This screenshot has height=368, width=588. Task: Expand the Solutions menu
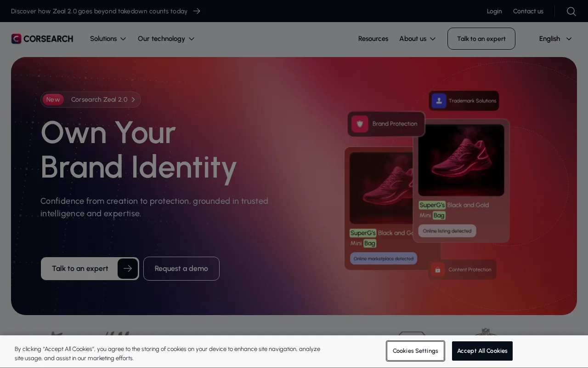[108, 39]
